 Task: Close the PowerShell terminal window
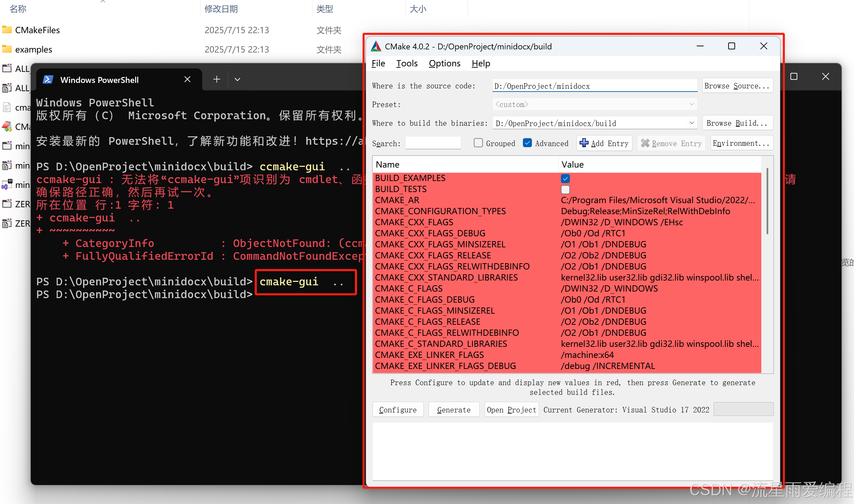[x=826, y=76]
